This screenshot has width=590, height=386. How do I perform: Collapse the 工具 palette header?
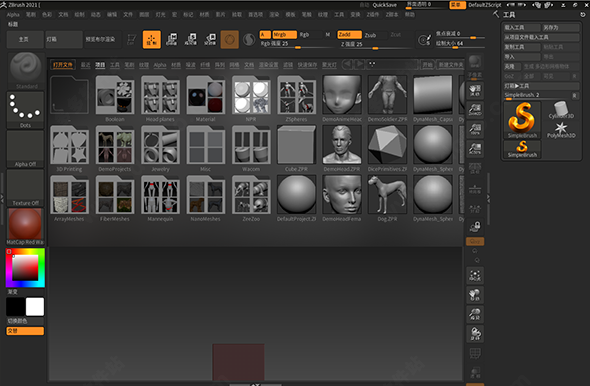point(509,15)
